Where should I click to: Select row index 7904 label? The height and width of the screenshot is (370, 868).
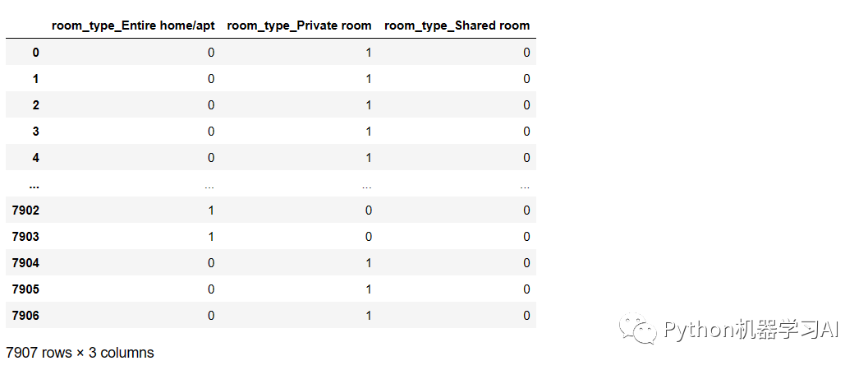25,263
